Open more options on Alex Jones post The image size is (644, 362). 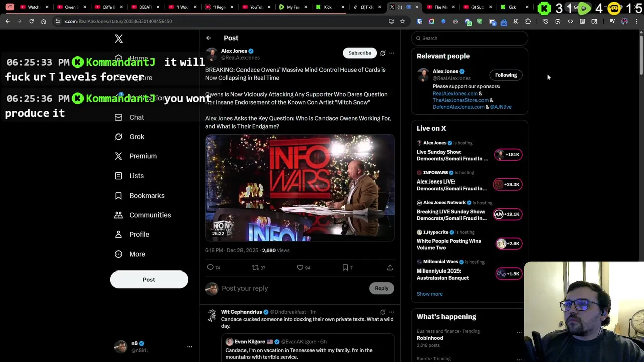(392, 53)
